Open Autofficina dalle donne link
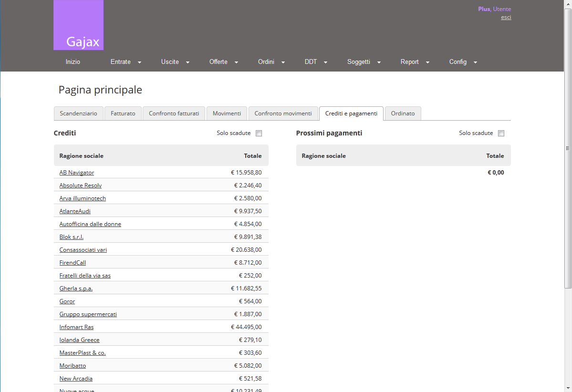This screenshot has height=392, width=572. tap(90, 224)
